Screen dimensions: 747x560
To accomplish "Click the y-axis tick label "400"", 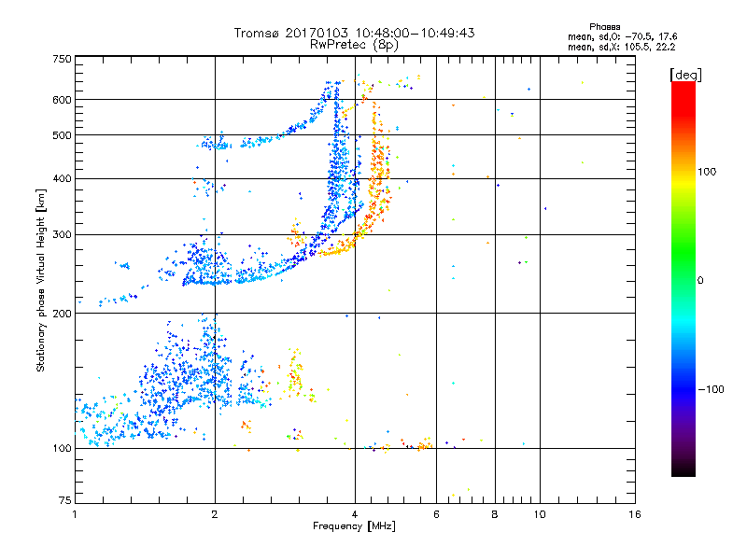I will 62,178.
